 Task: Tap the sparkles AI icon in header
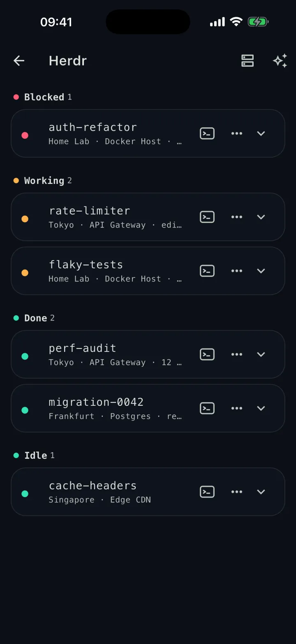click(x=280, y=61)
